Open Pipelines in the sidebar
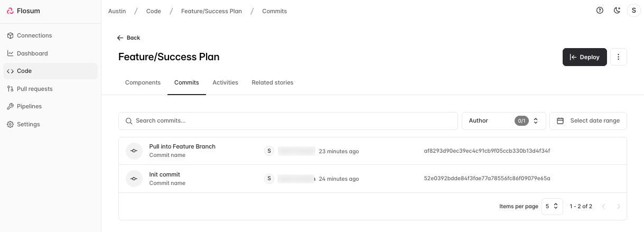Screen dimensions: 644x232 tap(29, 106)
